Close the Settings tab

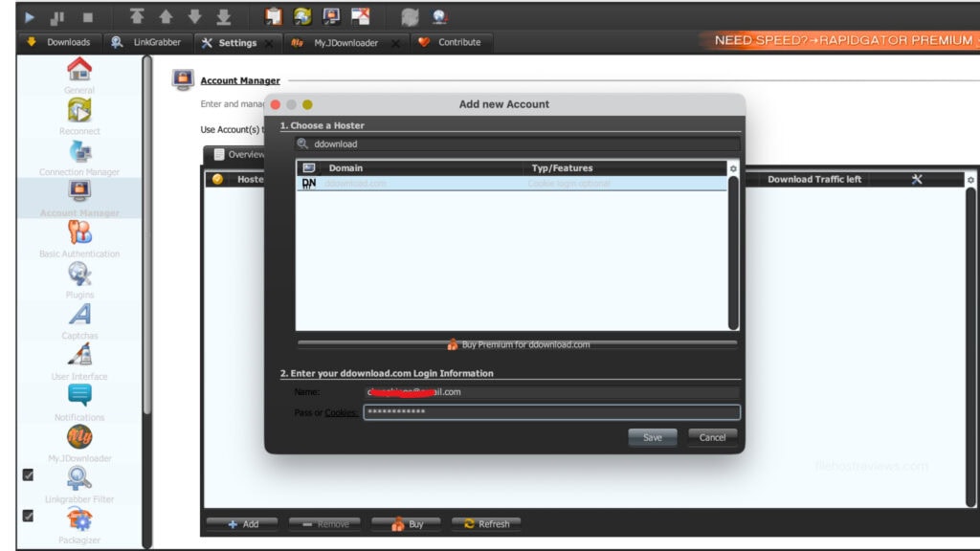tap(269, 43)
